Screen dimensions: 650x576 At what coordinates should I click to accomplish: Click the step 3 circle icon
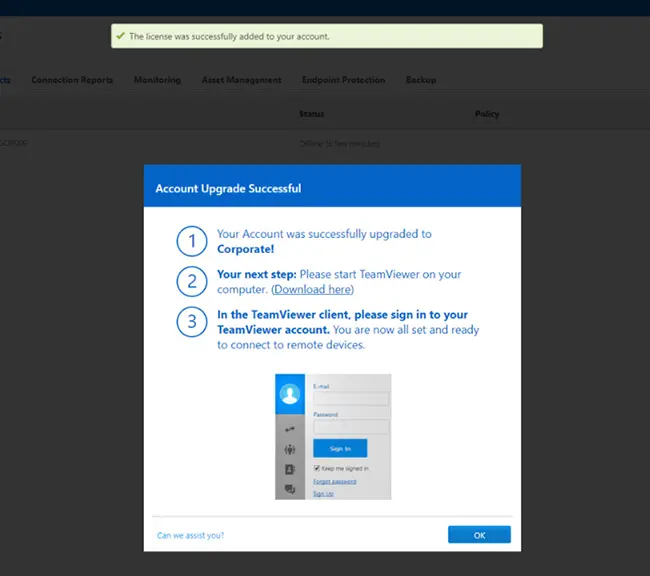[x=192, y=321]
